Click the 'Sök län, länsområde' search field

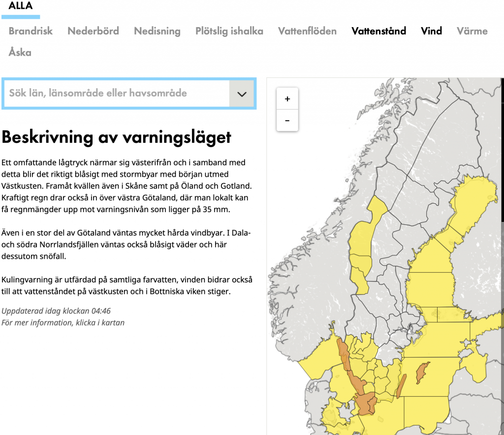[117, 93]
